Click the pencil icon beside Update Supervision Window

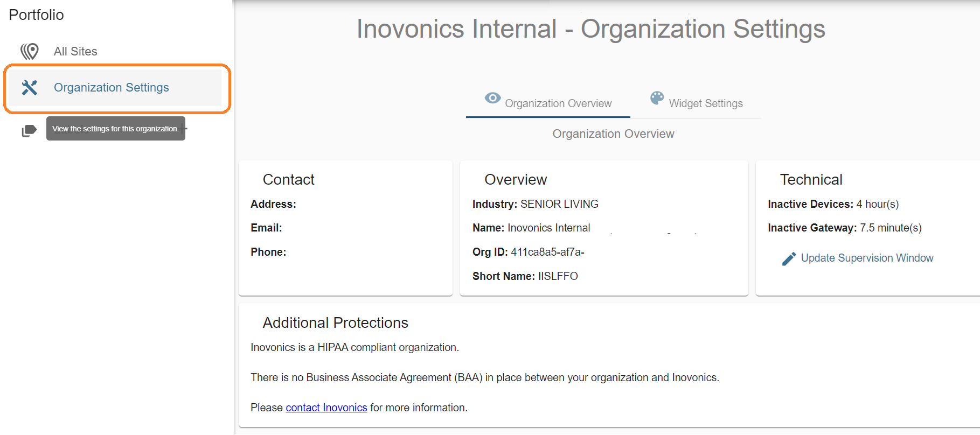(x=789, y=259)
